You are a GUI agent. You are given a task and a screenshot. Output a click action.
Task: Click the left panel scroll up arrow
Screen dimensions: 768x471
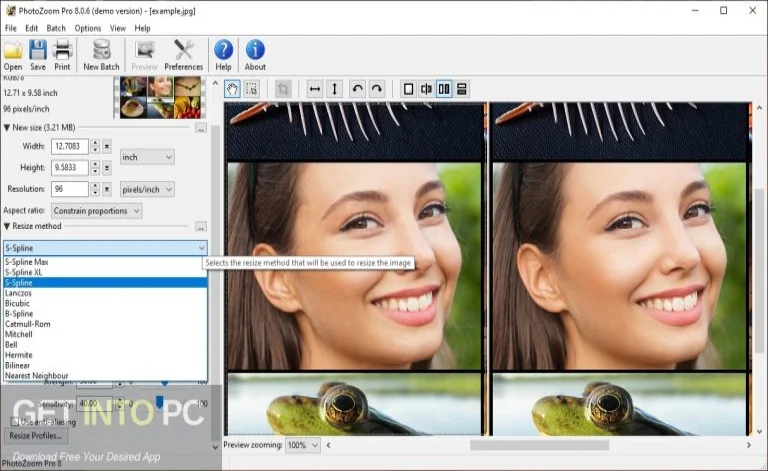216,83
